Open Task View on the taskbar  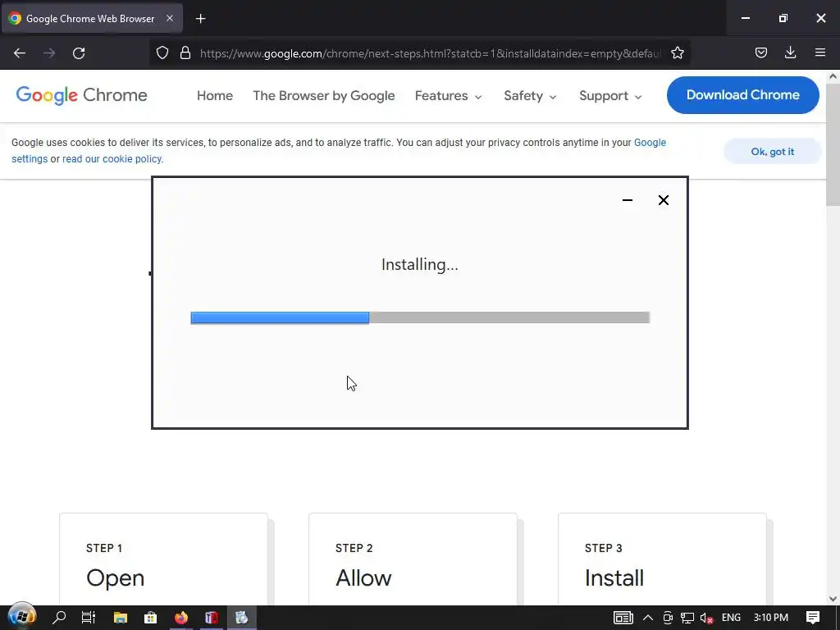89,618
